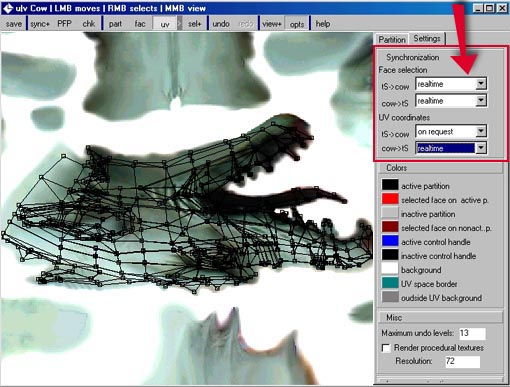
Task: Click the red selected face color swatch
Action: click(x=390, y=199)
